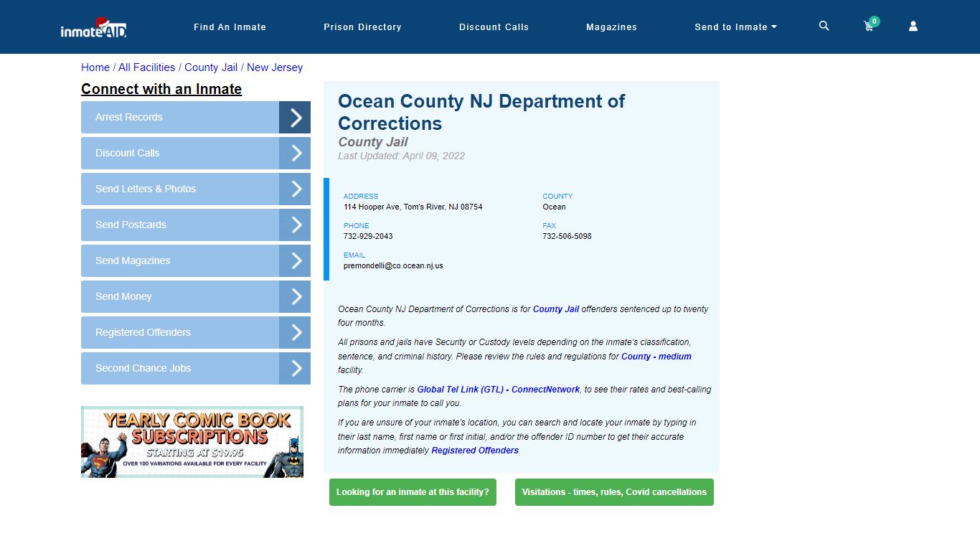Click the Last Updated: April 09, 2022 text
This screenshot has width=980, height=551.
(402, 156)
